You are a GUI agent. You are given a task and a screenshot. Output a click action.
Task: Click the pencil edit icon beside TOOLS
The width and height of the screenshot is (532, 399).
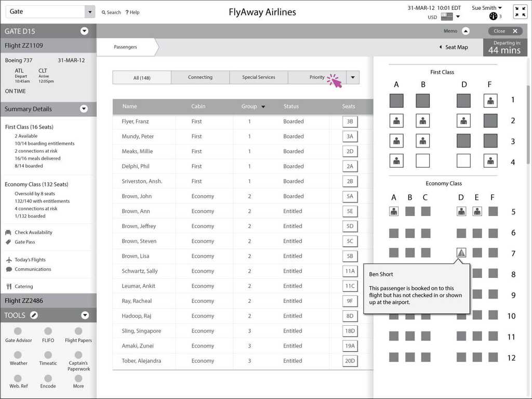point(34,315)
